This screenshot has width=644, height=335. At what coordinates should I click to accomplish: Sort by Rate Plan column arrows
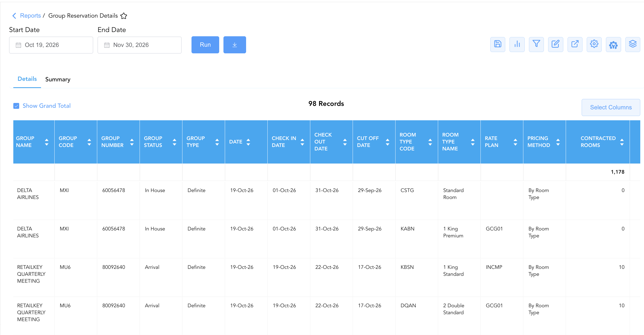515,142
